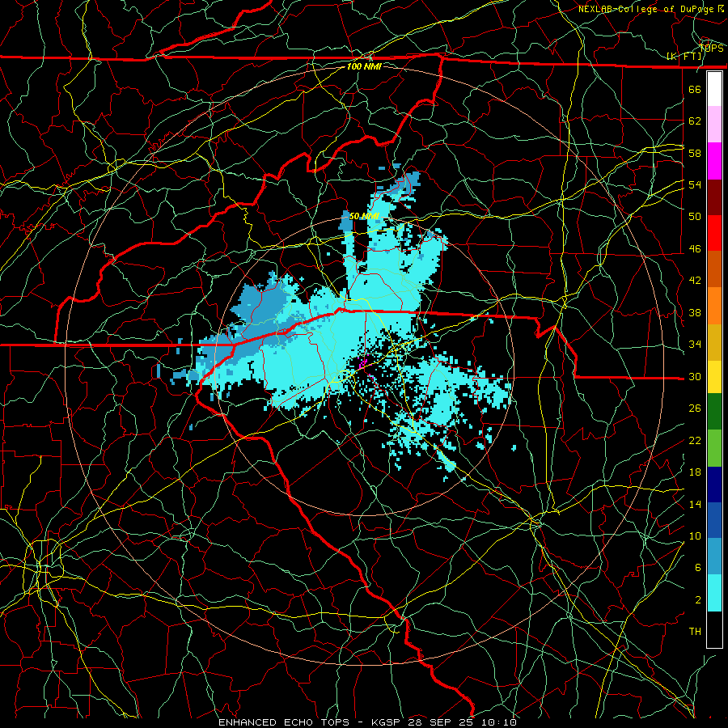Screen dimensions: 728x728
Task: Click the 10 scale label
Action: (695, 535)
